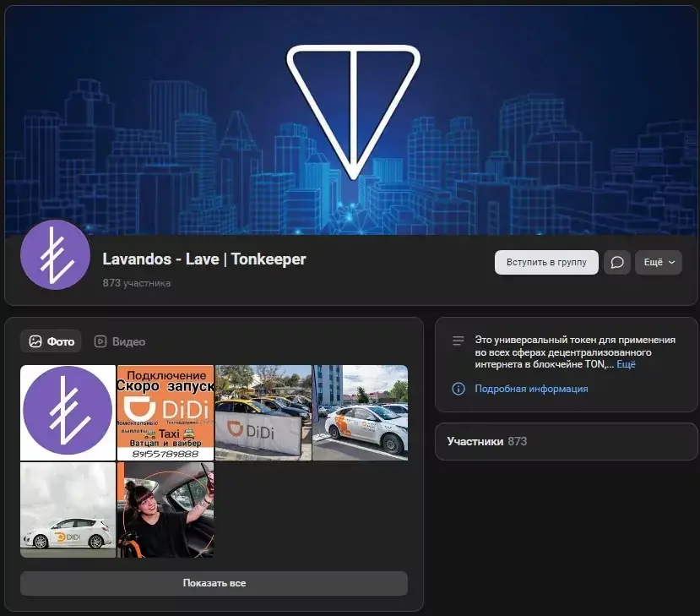Viewport: 700px width, 616px height.
Task: Click the purple Lave group avatar
Action: point(56,254)
